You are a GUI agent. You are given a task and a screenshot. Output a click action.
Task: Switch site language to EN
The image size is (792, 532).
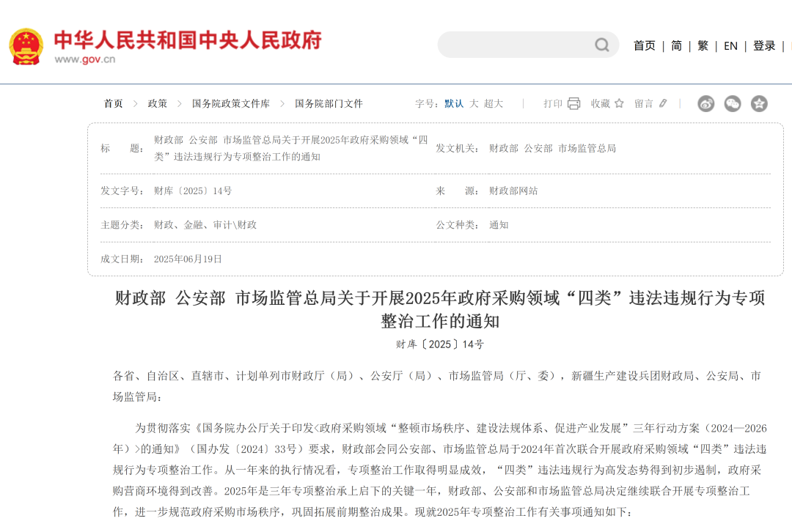click(x=730, y=45)
